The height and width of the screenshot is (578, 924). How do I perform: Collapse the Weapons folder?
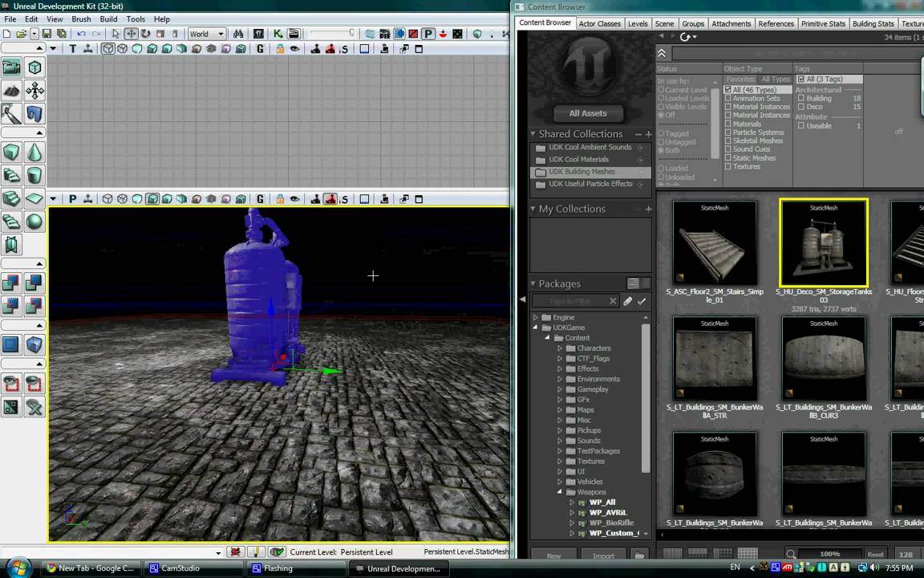(559, 492)
